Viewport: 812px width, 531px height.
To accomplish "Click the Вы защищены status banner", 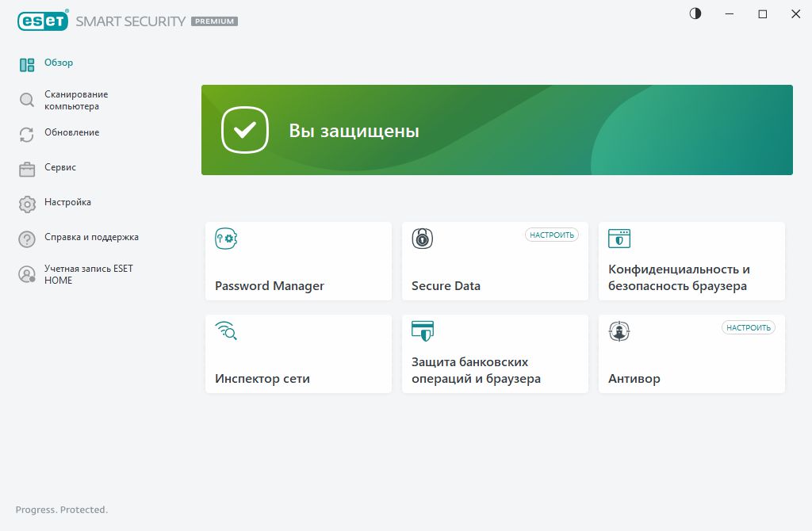I will [x=496, y=130].
